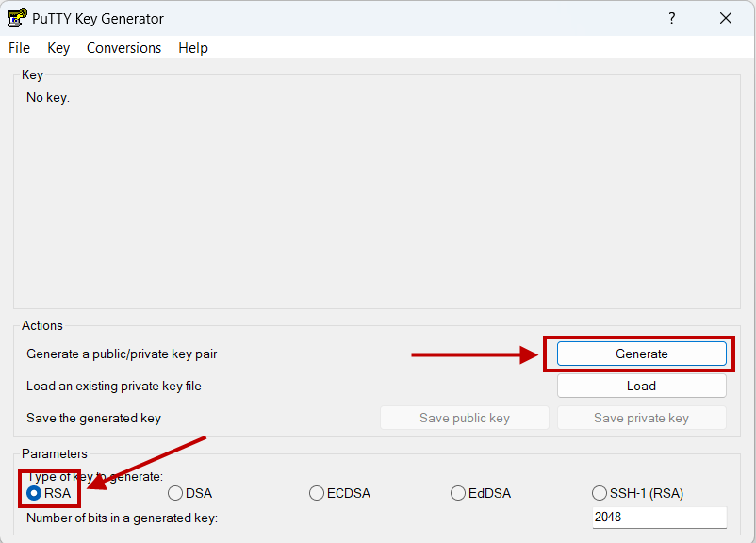Click the question mark help button
The height and width of the screenshot is (543, 756).
click(671, 18)
